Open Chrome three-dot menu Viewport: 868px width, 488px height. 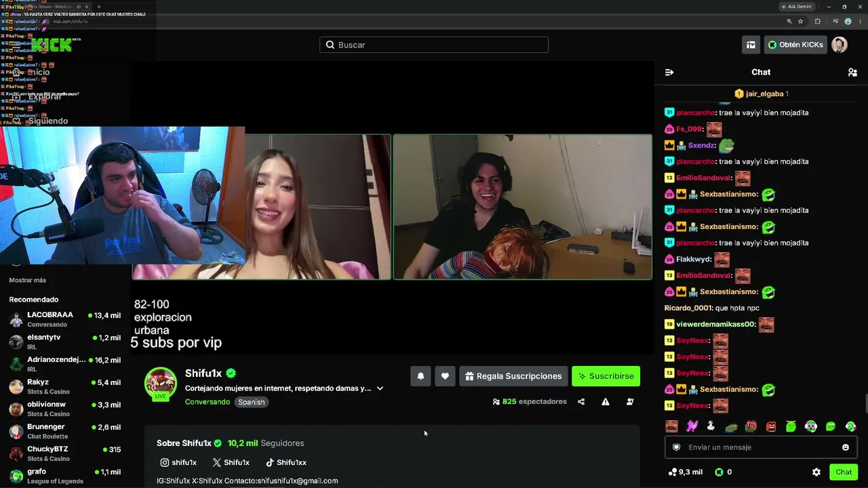tap(859, 21)
